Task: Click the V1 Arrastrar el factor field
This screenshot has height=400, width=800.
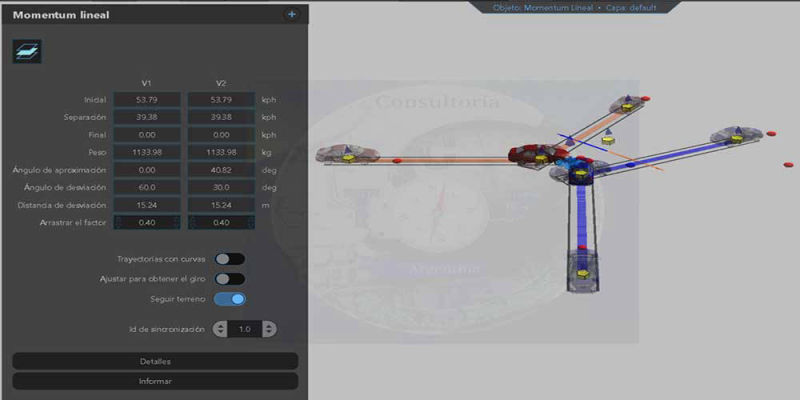Action: [147, 222]
